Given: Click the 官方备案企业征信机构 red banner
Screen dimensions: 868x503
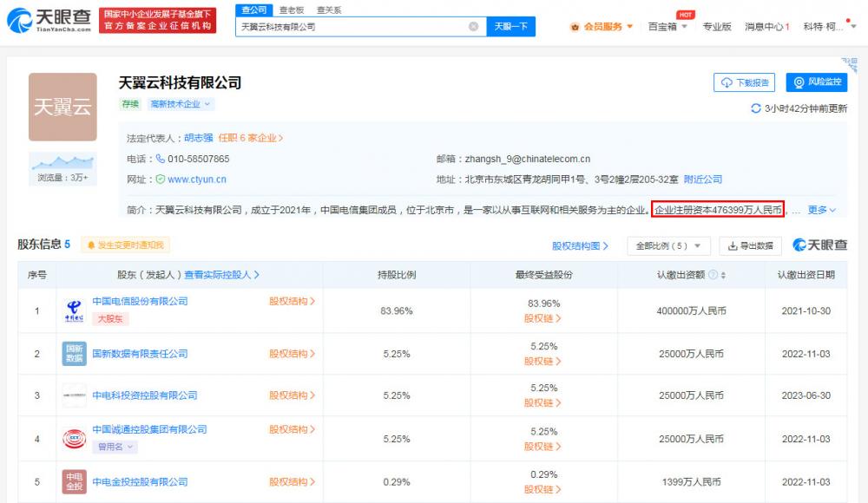Looking at the screenshot, I should (158, 21).
